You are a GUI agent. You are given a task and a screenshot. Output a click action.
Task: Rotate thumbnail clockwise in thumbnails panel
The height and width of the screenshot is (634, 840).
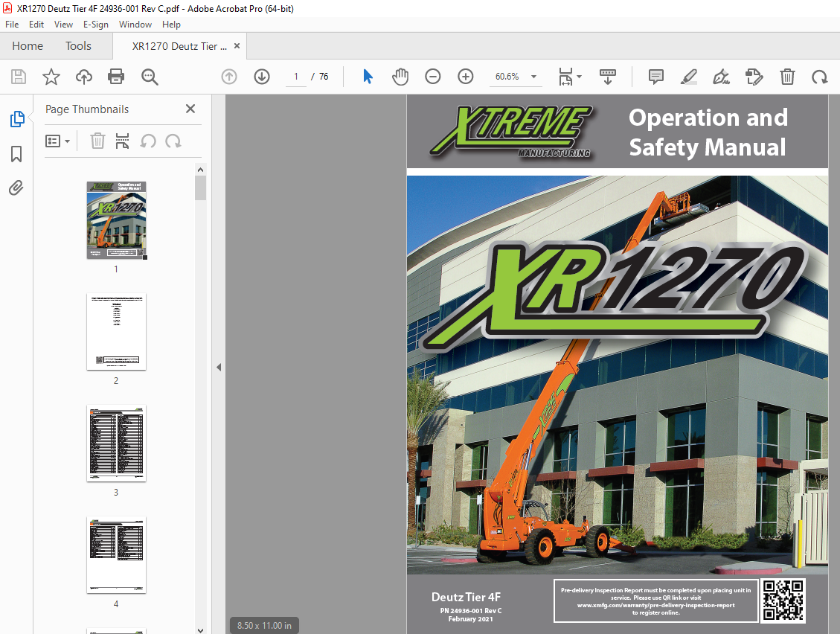173,141
